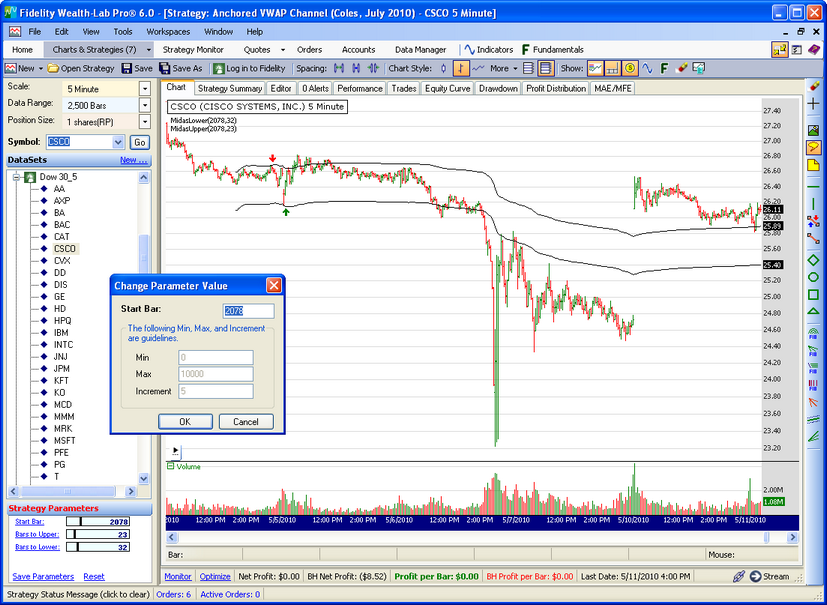
Task: Click the Save Parameters link
Action: [43, 576]
